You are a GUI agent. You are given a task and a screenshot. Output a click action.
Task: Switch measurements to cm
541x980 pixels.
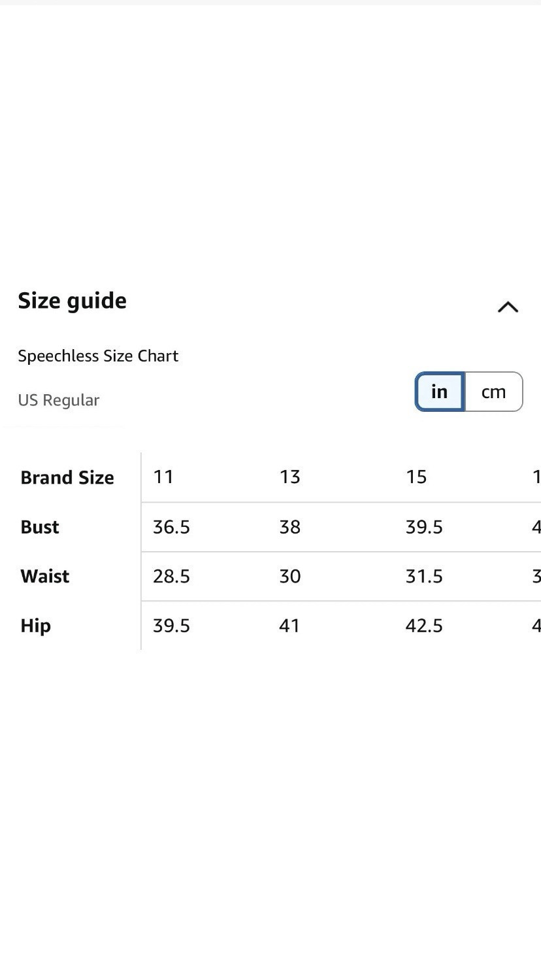494,392
